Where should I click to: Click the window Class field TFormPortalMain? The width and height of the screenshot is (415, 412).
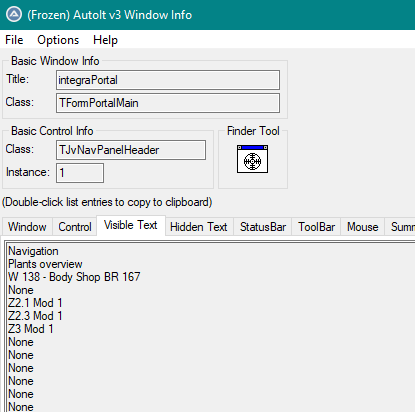coord(168,103)
